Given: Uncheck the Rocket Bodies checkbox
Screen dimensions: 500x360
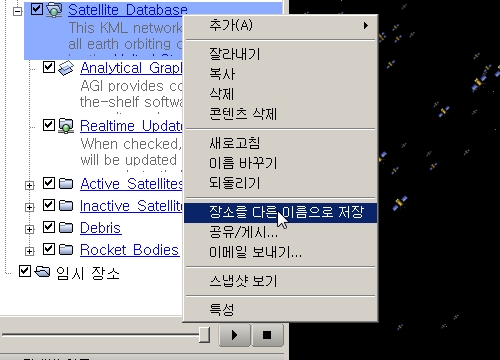Looking at the screenshot, I should coord(49,249).
